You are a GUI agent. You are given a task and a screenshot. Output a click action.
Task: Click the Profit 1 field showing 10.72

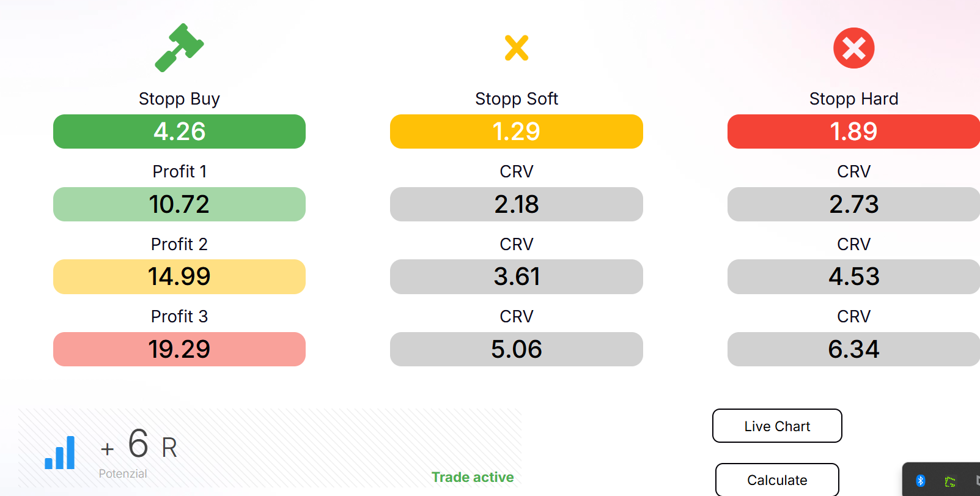pyautogui.click(x=179, y=204)
